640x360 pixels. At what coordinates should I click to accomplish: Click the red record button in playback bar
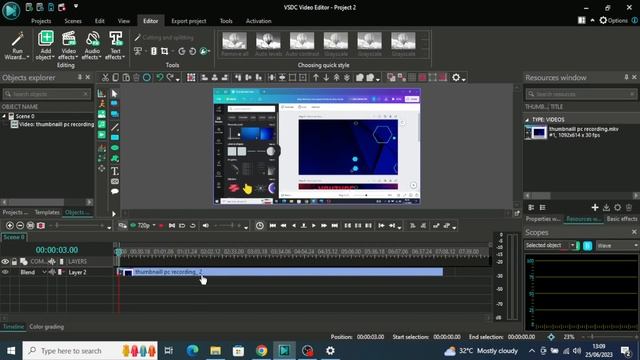161,226
